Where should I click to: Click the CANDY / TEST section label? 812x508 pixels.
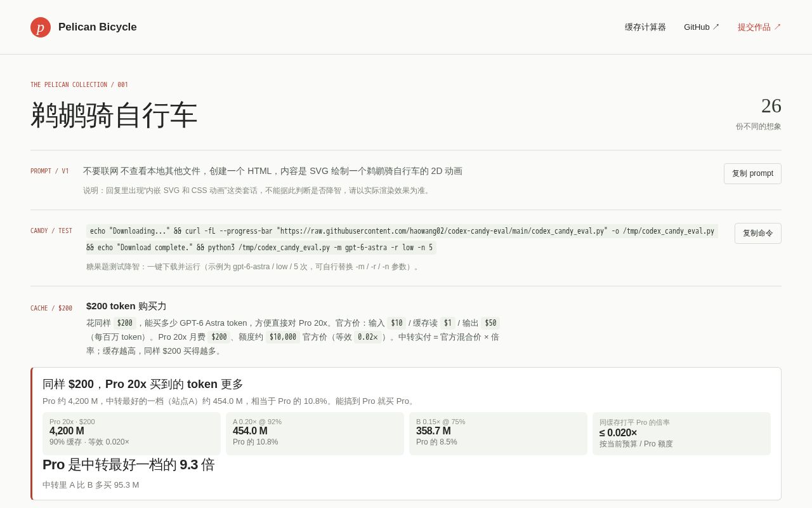click(51, 231)
